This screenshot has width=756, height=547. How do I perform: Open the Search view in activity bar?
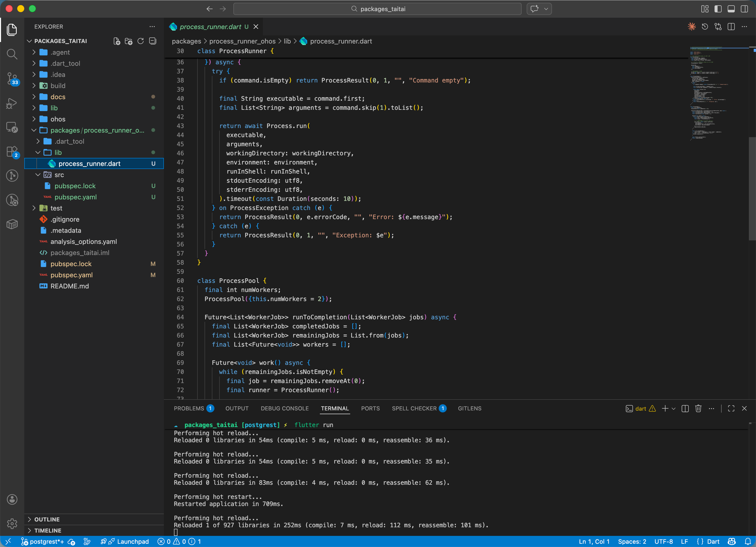pos(12,54)
